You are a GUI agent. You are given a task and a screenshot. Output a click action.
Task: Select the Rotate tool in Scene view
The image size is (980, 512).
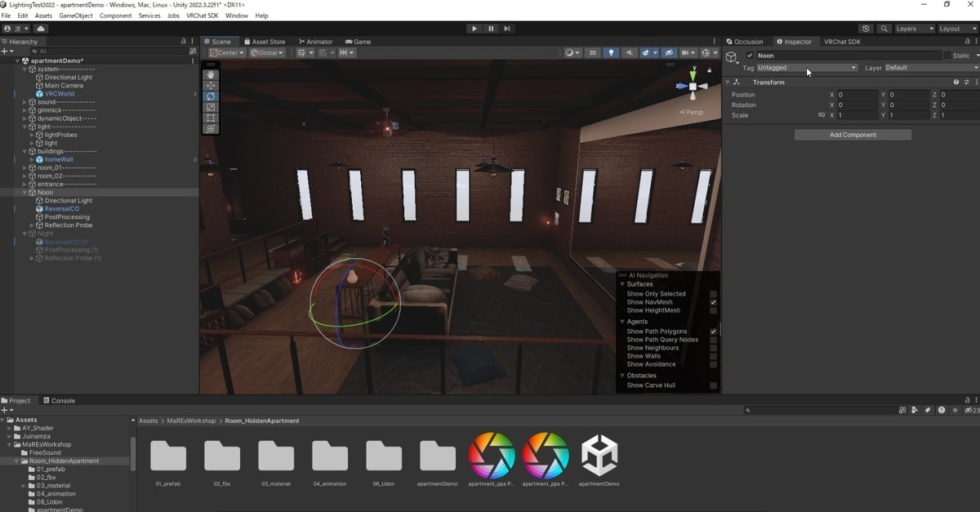pos(211,96)
